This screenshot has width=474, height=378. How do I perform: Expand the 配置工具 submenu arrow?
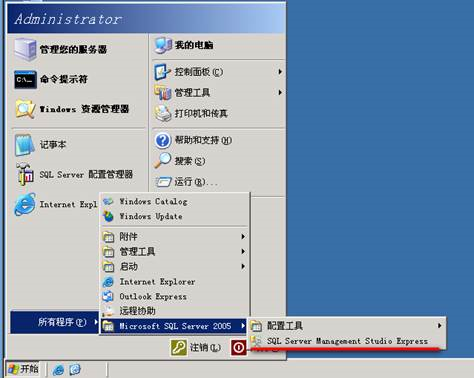click(x=440, y=326)
